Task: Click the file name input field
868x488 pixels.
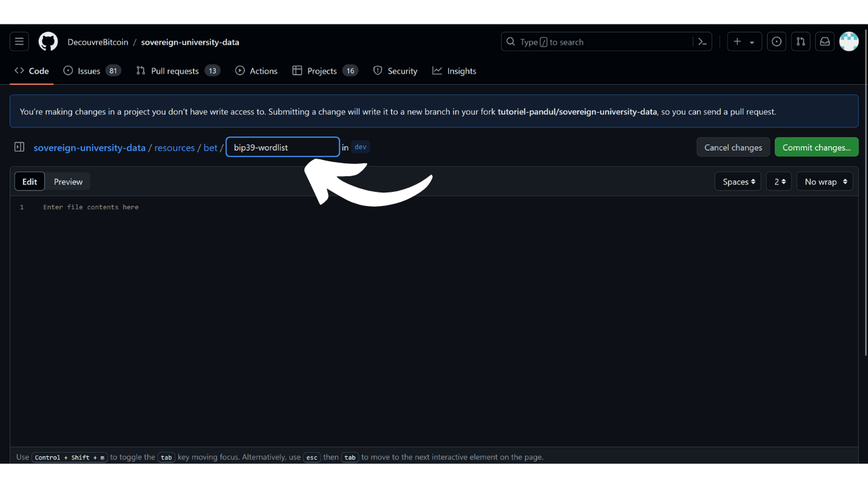Action: pos(283,147)
